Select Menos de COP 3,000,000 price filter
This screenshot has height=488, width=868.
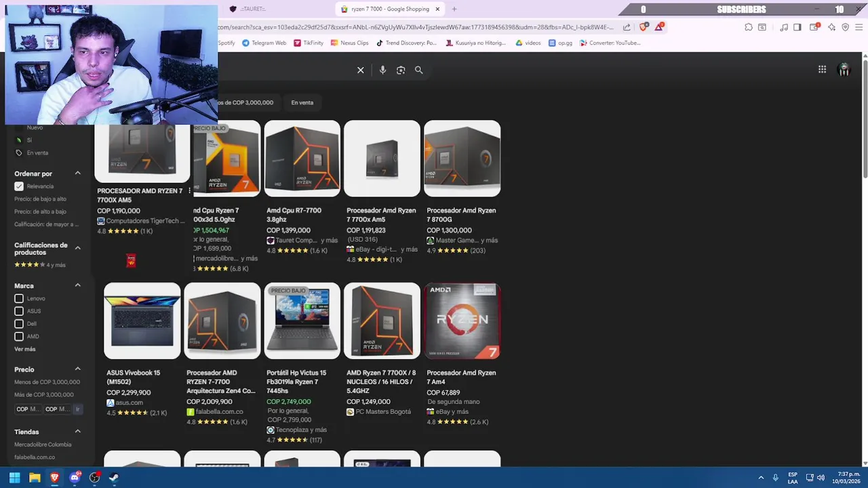[47, 382]
